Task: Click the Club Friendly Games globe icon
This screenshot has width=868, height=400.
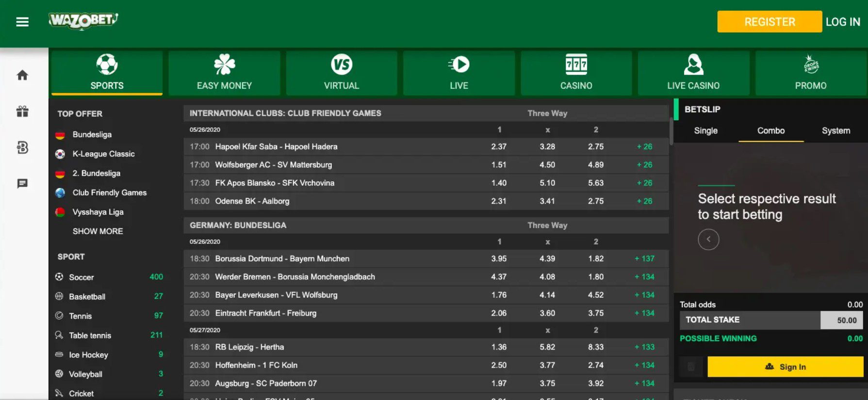Action: (60, 193)
